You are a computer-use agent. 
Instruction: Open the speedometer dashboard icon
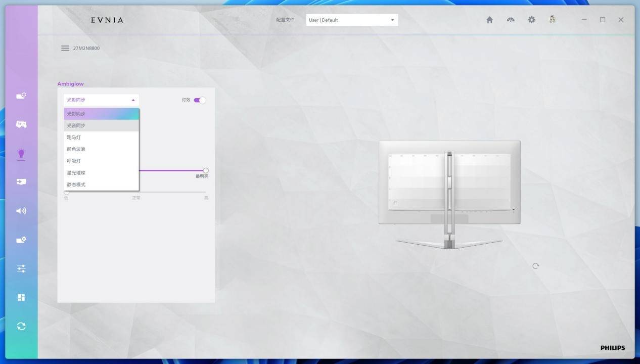[511, 20]
